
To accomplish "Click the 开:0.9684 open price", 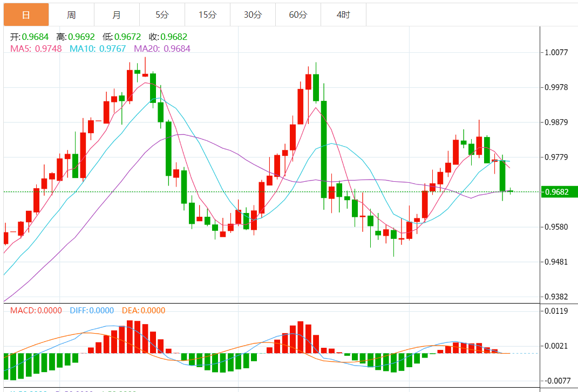I will click(x=29, y=37).
